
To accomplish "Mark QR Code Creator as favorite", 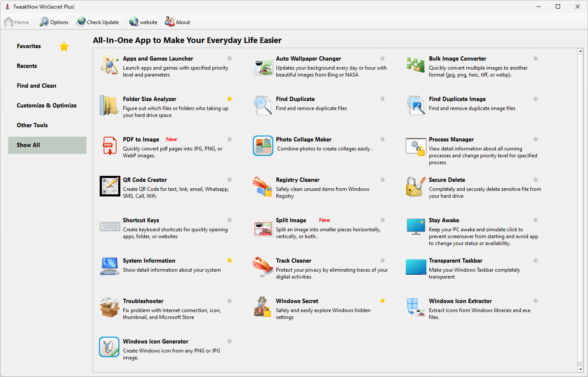I will pos(230,180).
